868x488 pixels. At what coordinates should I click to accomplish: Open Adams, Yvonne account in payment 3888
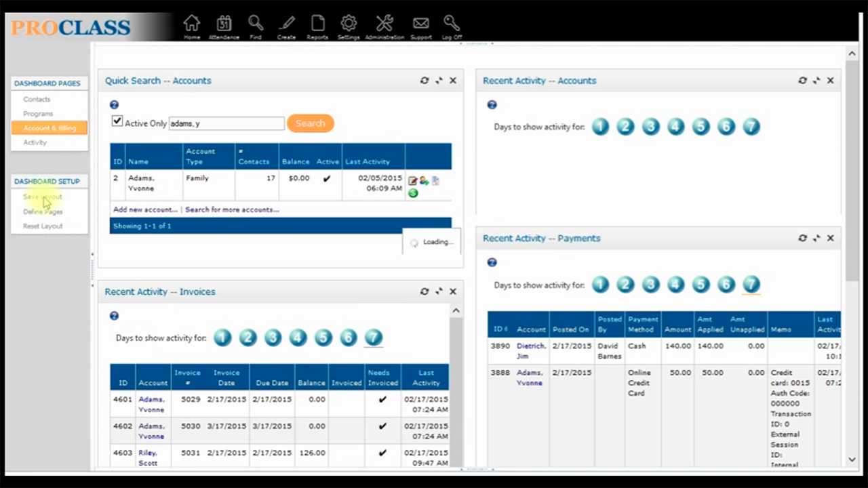[530, 378]
